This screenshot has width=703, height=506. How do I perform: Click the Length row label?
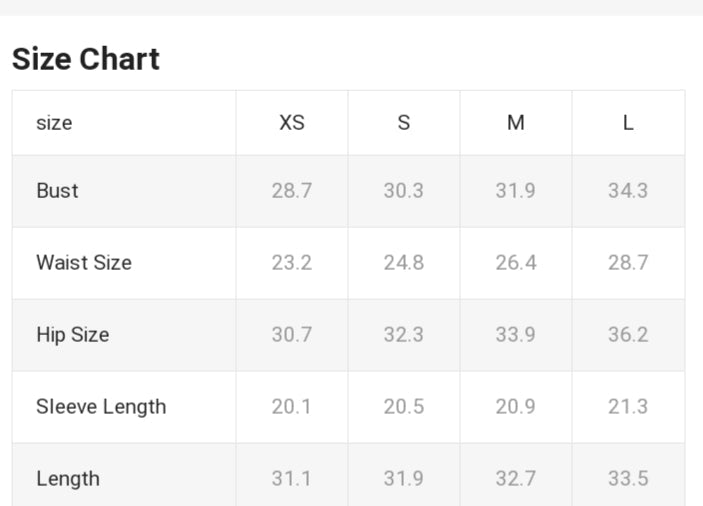tap(68, 479)
